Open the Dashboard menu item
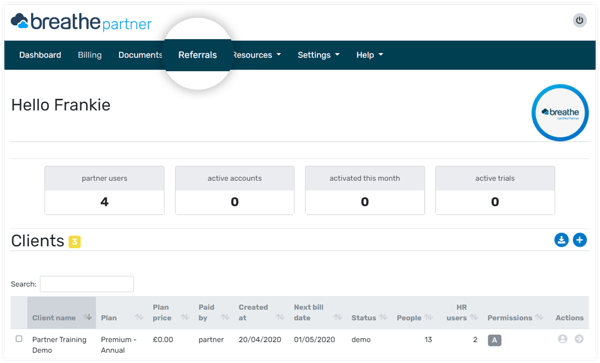This screenshot has width=600, height=363. point(40,55)
